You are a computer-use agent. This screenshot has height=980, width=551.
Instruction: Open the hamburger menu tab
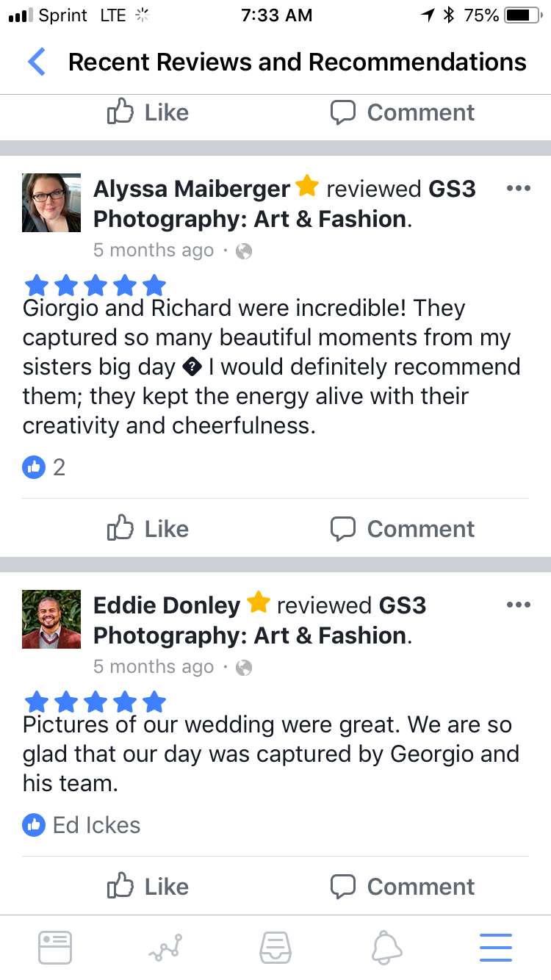click(x=496, y=947)
